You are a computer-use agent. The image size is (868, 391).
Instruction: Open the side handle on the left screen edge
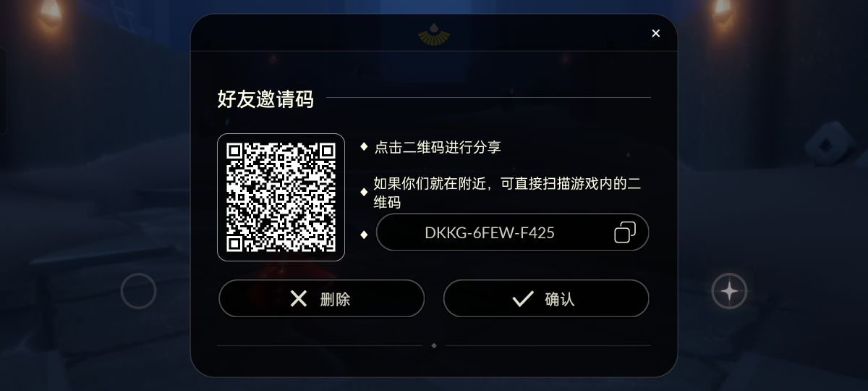coord(3,91)
